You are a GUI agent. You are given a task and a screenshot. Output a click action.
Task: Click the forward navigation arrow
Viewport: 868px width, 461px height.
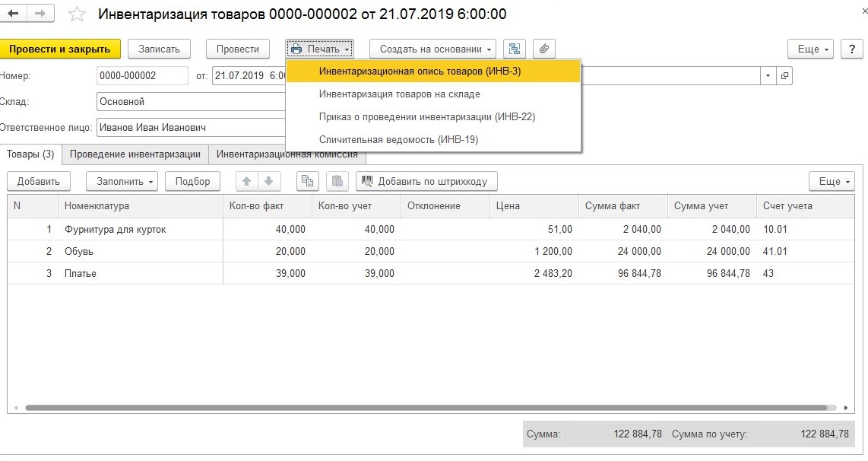[x=40, y=14]
